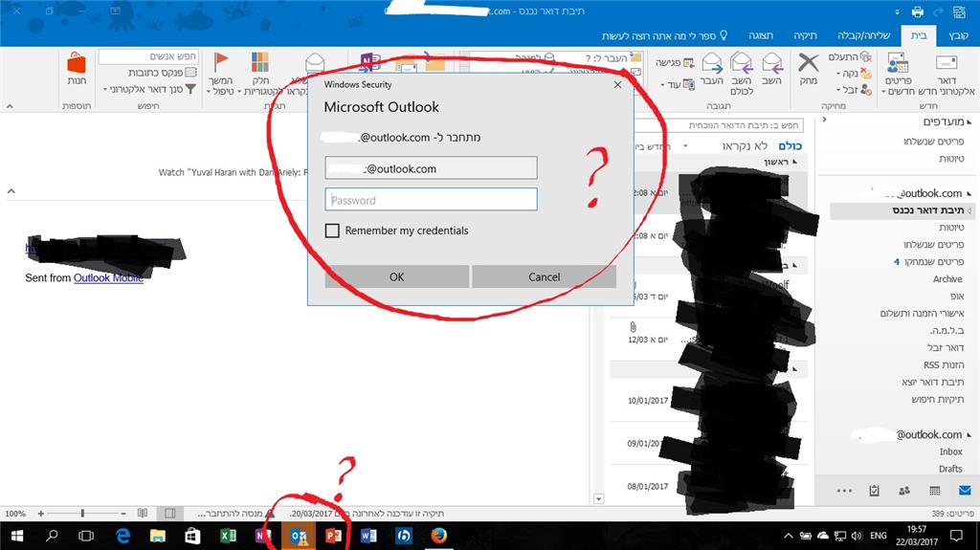Open Word from the taskbar
This screenshot has height=550, width=980.
368,536
